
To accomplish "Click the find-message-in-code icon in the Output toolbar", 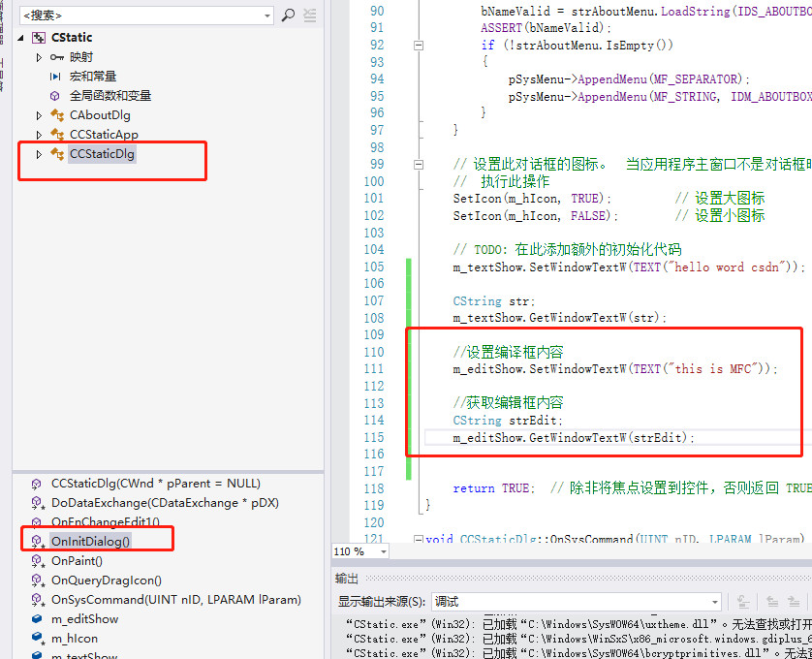I will [743, 602].
